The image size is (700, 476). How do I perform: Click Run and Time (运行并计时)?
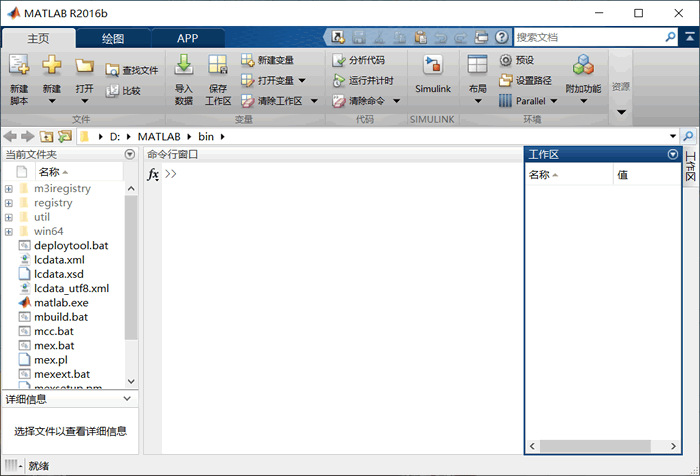(363, 80)
